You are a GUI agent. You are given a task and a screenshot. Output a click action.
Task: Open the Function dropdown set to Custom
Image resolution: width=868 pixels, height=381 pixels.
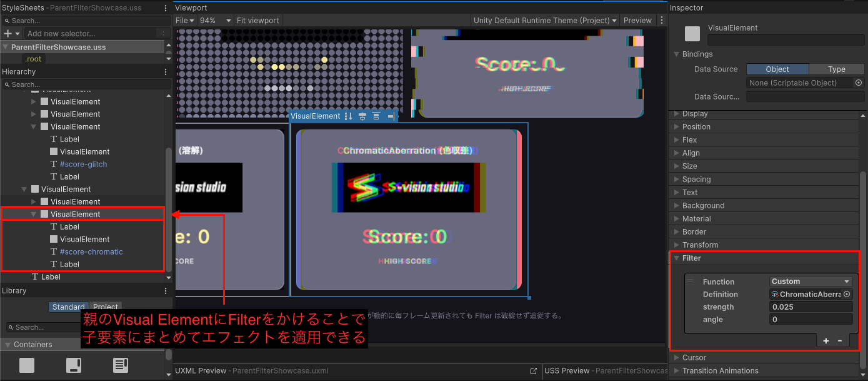811,282
